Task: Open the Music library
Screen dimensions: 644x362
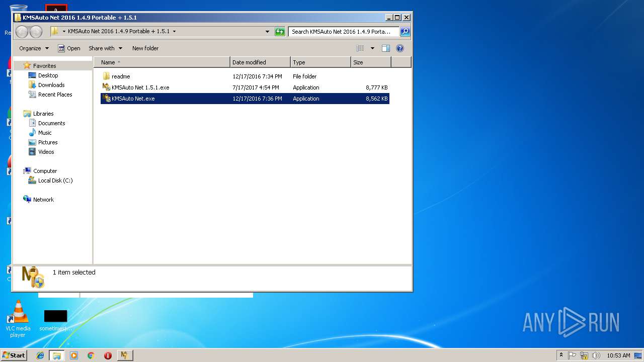Action: point(45,133)
